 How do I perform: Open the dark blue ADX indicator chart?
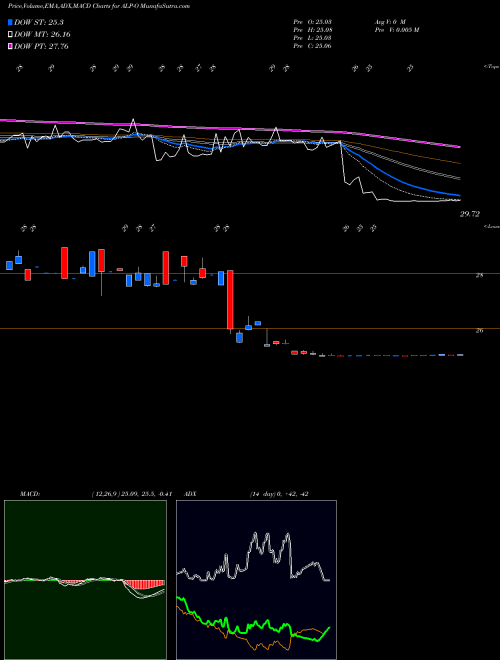tap(256, 580)
